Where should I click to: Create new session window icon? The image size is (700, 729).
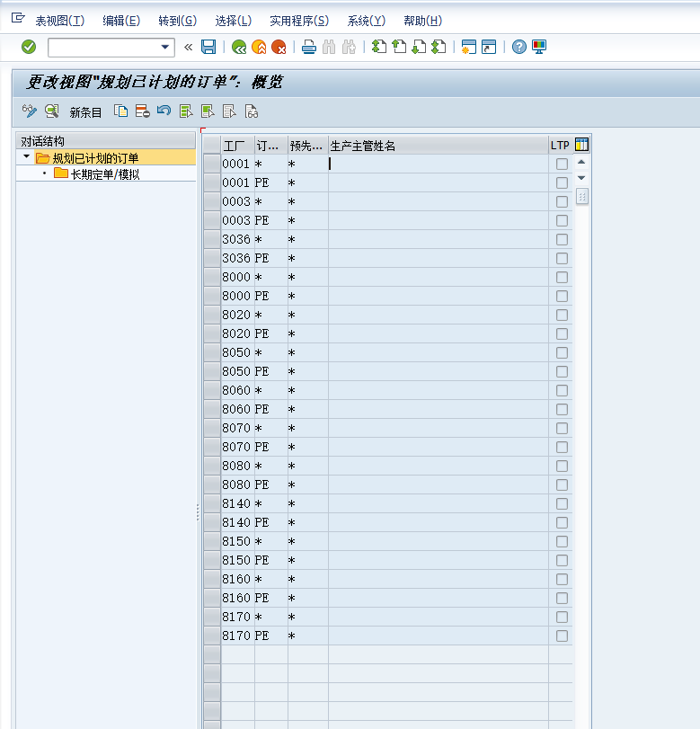[468, 47]
